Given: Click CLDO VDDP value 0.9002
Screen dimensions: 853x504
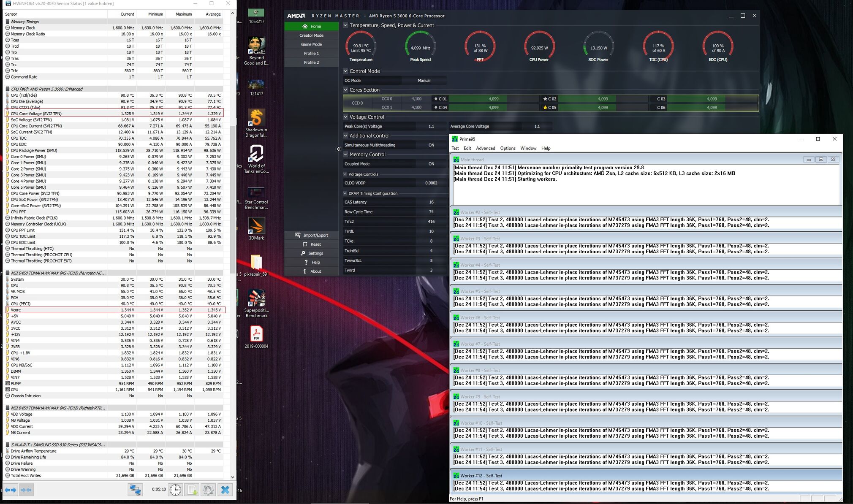Looking at the screenshot, I should (431, 183).
